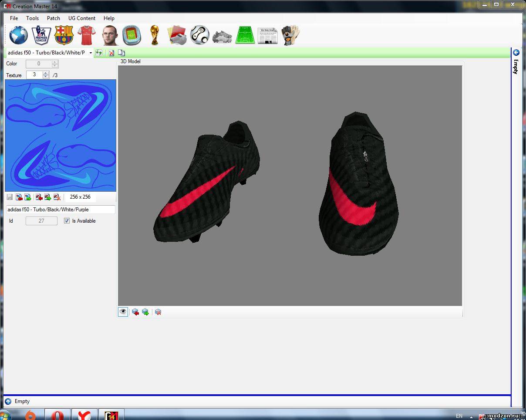Click the EN language indicator in tray
Viewport: 526px width, 420px height.
459,416
